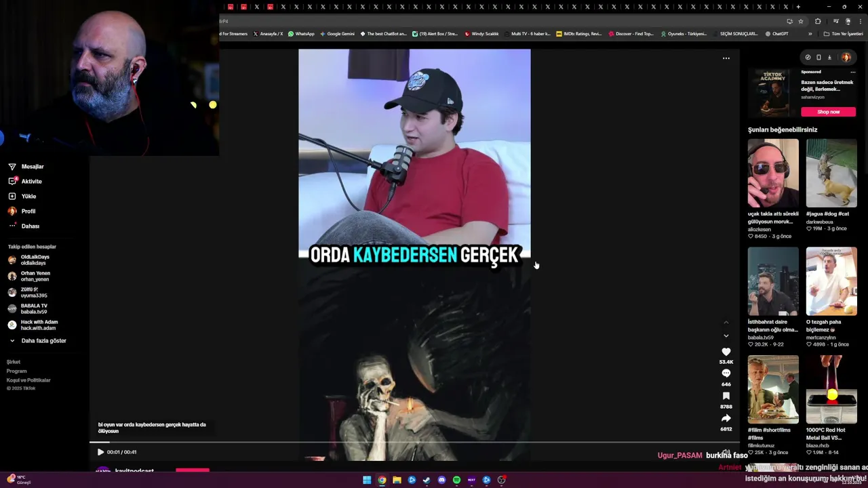Click the Program footer link
The width and height of the screenshot is (868, 488).
17,371
